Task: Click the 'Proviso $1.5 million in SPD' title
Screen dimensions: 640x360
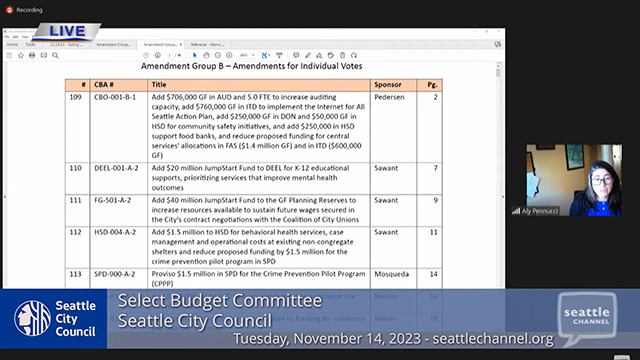Action: (x=258, y=279)
